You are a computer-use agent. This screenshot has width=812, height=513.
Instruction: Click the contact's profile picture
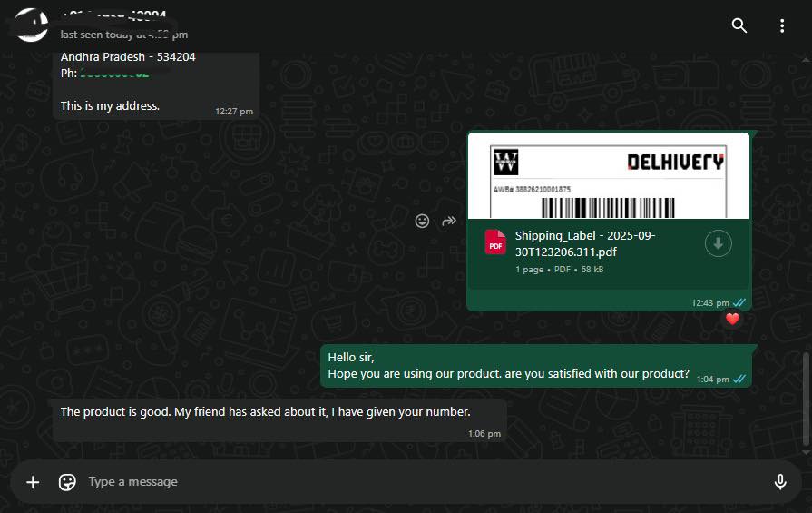pos(32,25)
